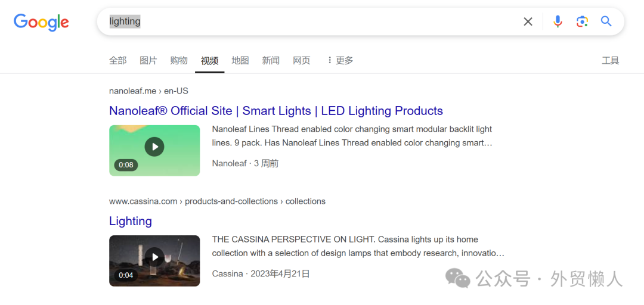Play the Cassina lighting video
This screenshot has width=644, height=305.
(154, 257)
